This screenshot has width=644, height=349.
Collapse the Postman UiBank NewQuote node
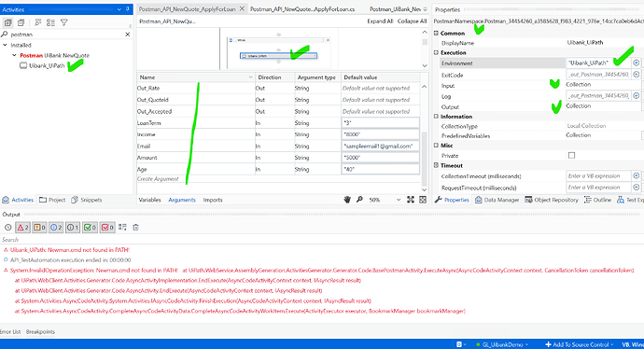tap(14, 55)
